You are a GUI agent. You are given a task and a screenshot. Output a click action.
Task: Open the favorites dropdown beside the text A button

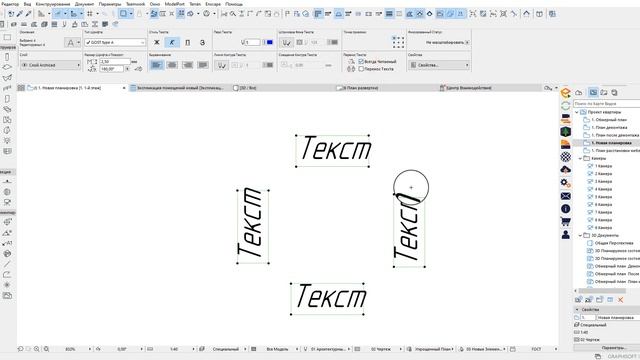78,42
